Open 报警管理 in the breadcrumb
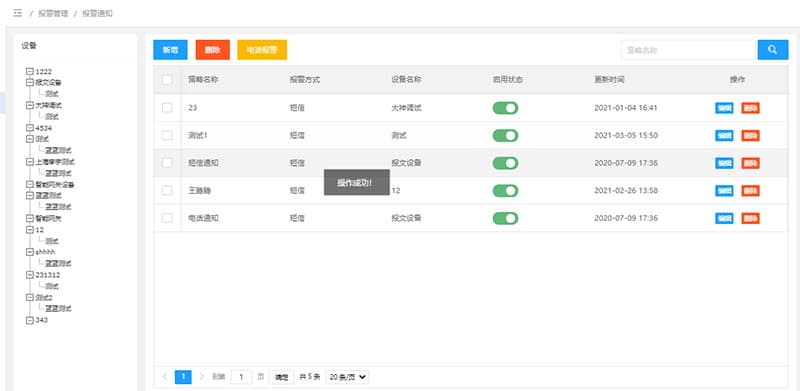Screen dimensions: 800x391 [x=53, y=13]
